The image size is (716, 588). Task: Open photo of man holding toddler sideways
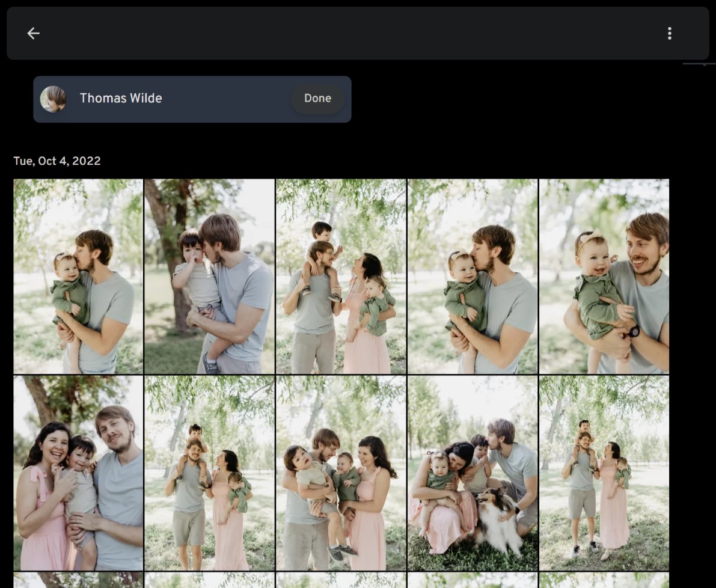[x=341, y=473]
